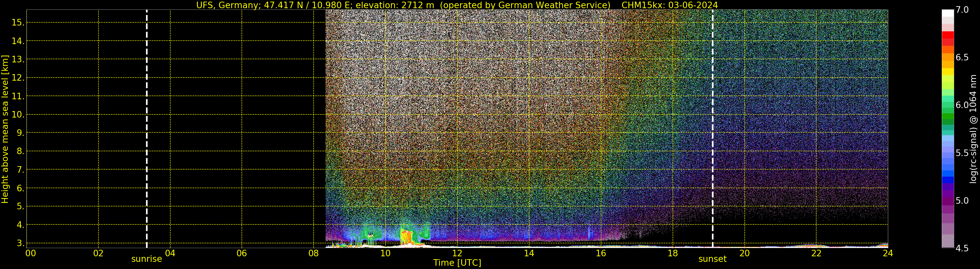Click time tick label "22"

(816, 253)
